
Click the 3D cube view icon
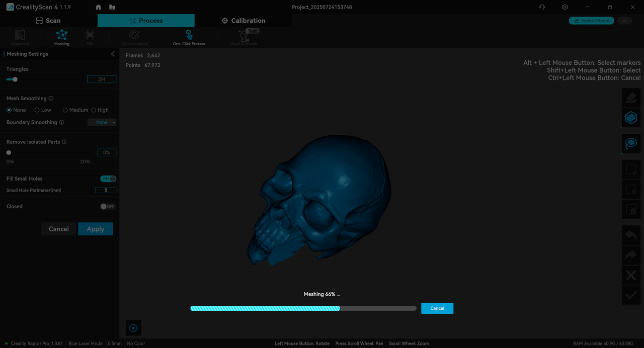pos(631,118)
